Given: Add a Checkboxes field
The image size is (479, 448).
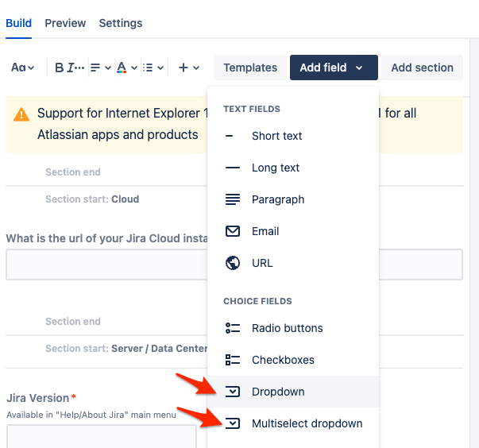Looking at the screenshot, I should 283,360.
